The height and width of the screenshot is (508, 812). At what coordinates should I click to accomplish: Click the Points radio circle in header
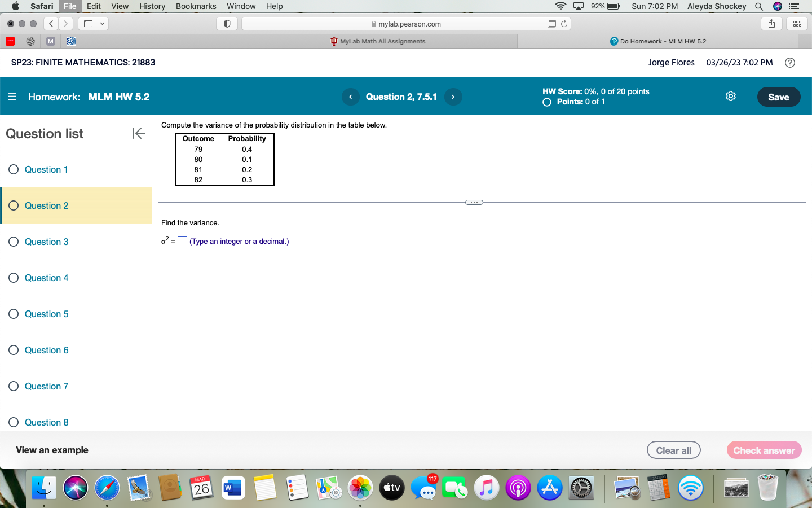point(546,102)
